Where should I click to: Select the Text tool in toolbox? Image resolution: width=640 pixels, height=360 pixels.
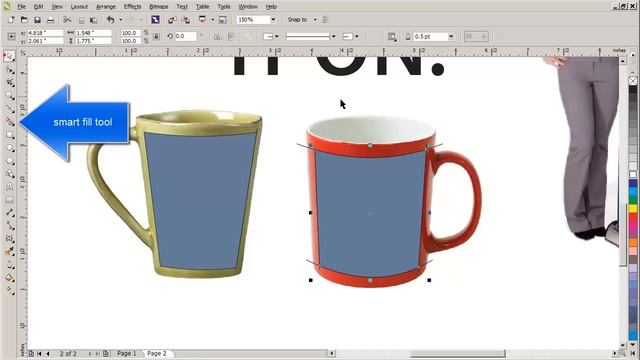tap(9, 187)
